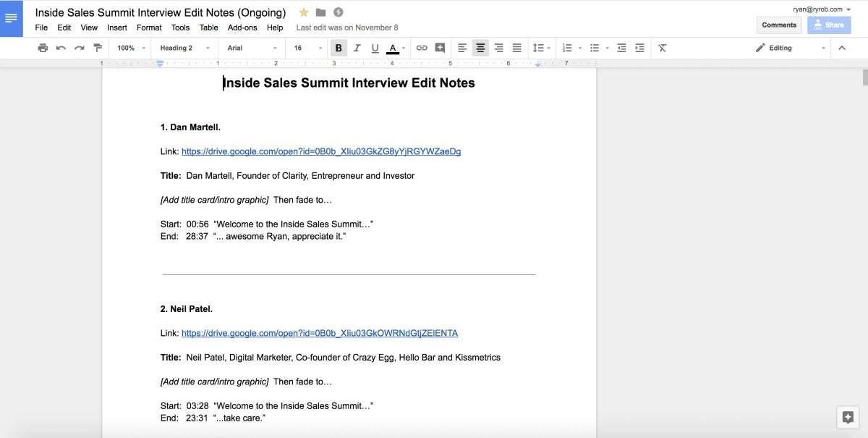868x438 pixels.
Task: Open the Editing mode dropdown
Action: [790, 48]
